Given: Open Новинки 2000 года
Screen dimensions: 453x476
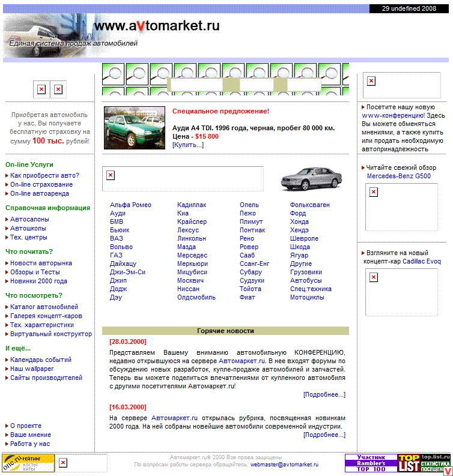Looking at the screenshot, I should 38,282.
